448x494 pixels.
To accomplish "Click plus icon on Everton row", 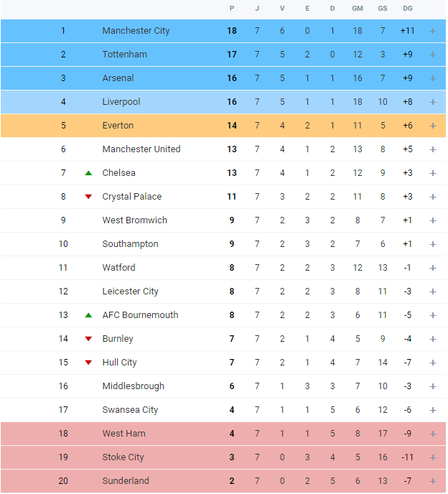I will point(432,126).
